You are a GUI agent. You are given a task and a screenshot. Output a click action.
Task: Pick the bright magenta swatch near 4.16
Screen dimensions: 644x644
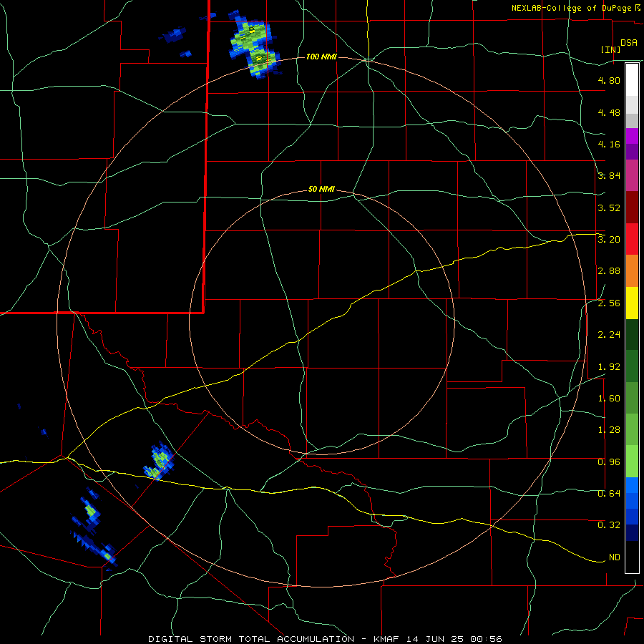(632, 137)
